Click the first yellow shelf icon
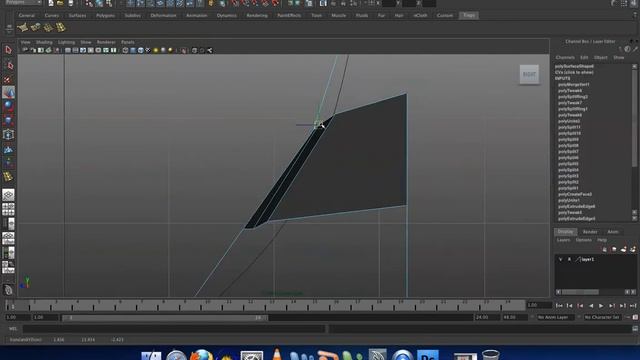The width and height of the screenshot is (640, 360). (23, 27)
